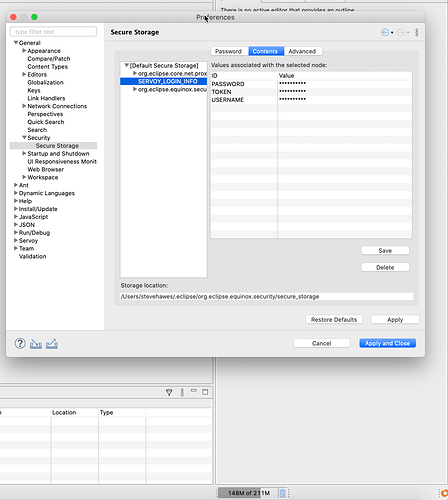Switch to the Advanced tab
The width and height of the screenshot is (448, 500).
(302, 51)
